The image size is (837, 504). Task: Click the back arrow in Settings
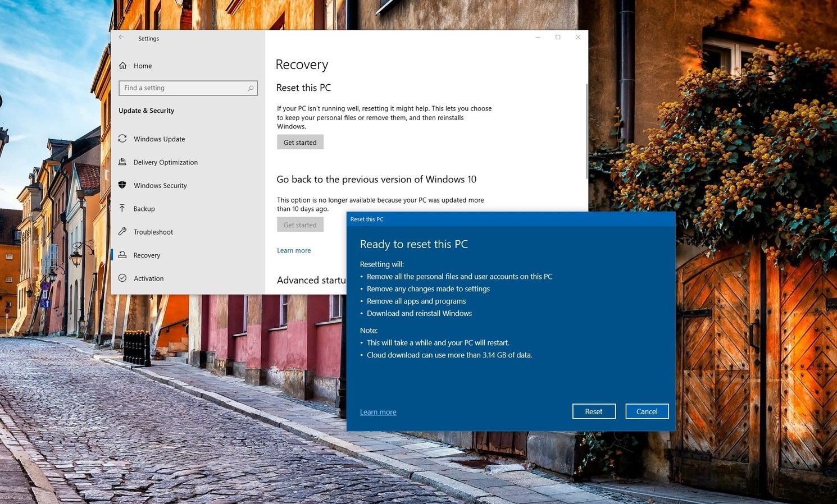(x=121, y=38)
